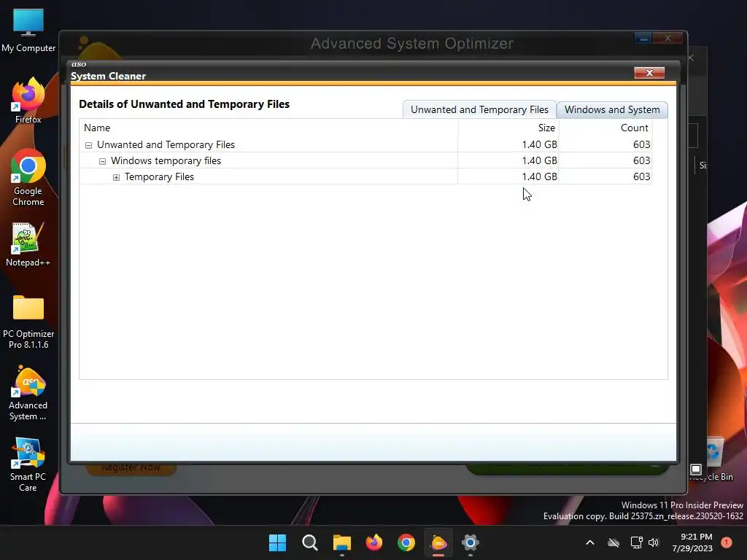Screen dimensions: 747x560
Task: Open My Computer desktop icon
Action: tap(28, 30)
